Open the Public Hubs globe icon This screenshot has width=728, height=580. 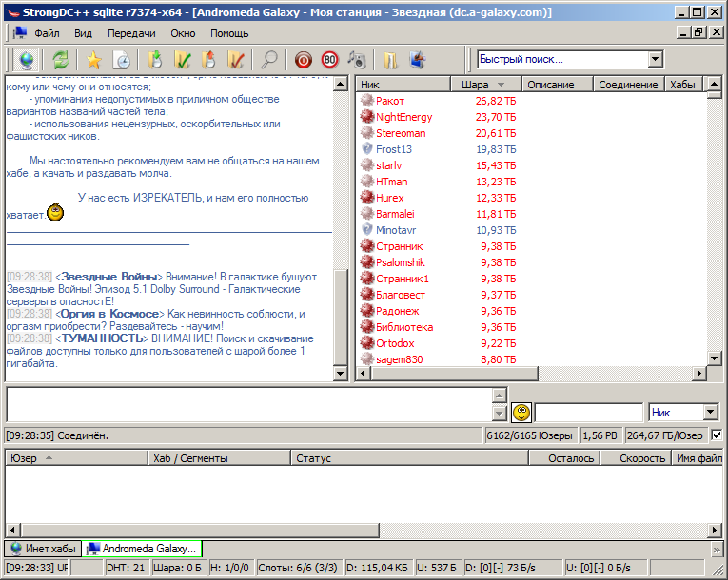pyautogui.click(x=26, y=60)
